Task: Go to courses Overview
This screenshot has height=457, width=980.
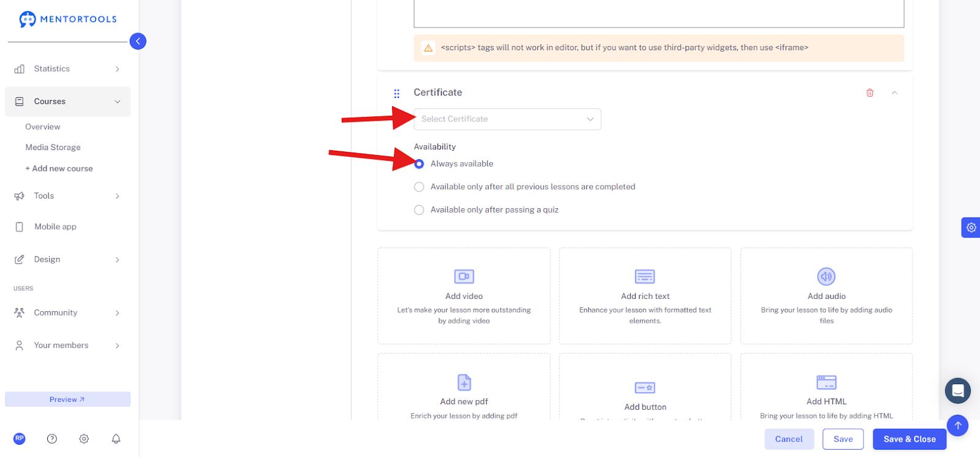Action: click(43, 127)
